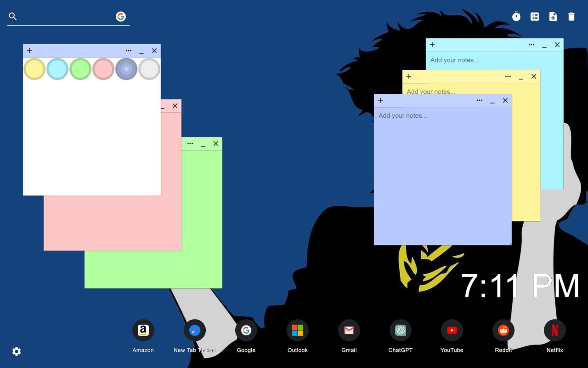Open options menu on the periwinkle note
Viewport: 588px width, 368px height.
[x=480, y=100]
